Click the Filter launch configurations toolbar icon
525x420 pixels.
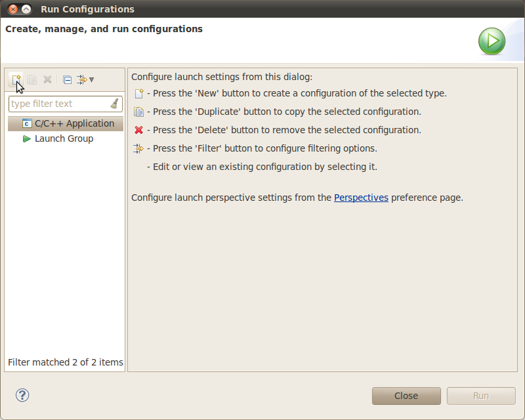(82, 79)
